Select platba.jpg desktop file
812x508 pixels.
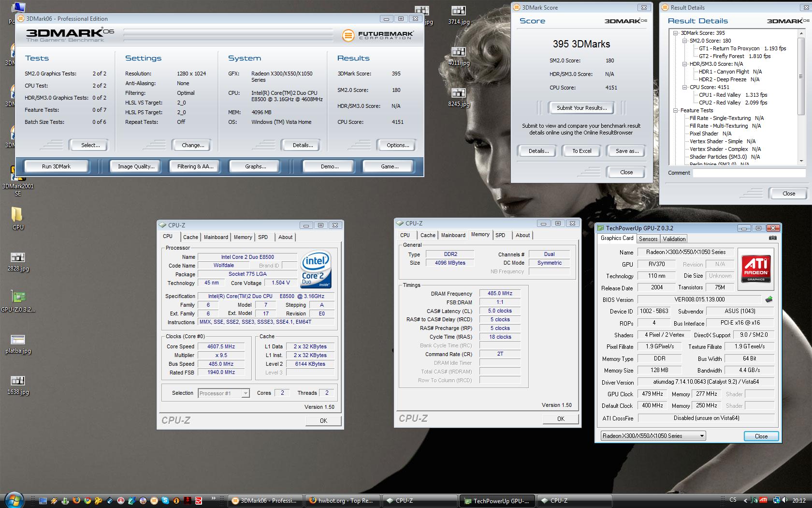[x=18, y=344]
